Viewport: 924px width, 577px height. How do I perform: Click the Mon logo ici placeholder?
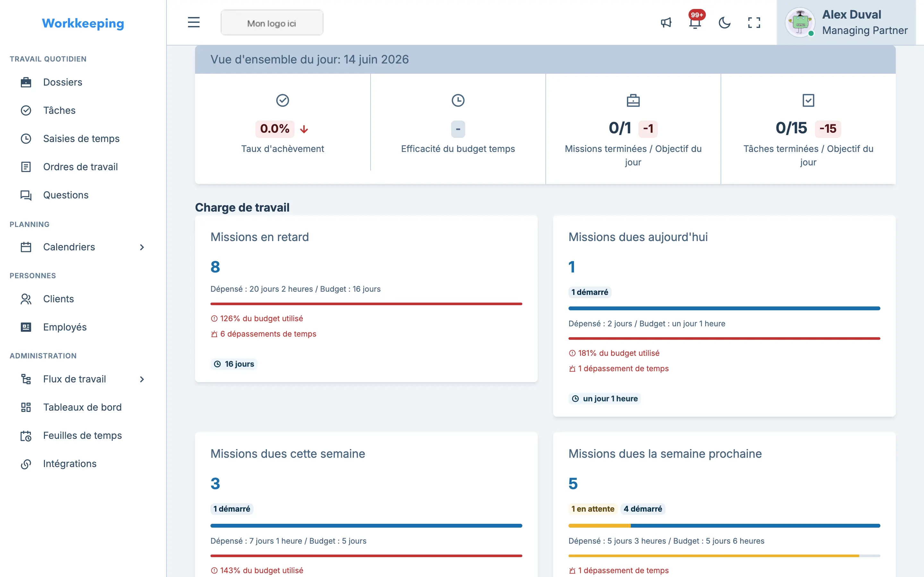(272, 23)
